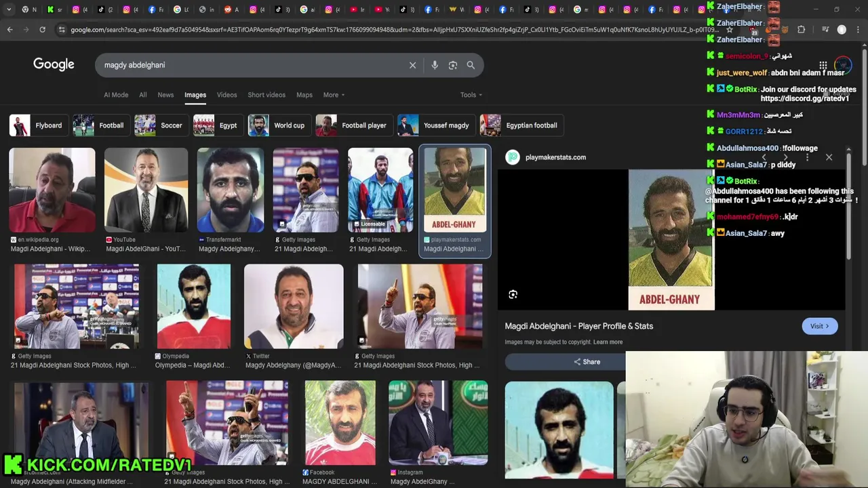Open the large ABDEL-GHANY preview image
Screen dimensions: 868x488
point(671,240)
